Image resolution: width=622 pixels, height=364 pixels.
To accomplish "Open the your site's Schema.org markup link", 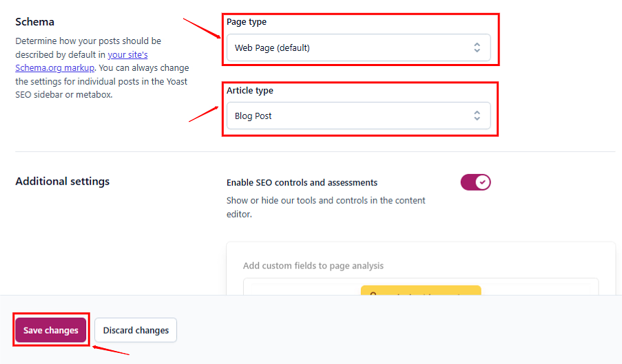I will (x=81, y=61).
